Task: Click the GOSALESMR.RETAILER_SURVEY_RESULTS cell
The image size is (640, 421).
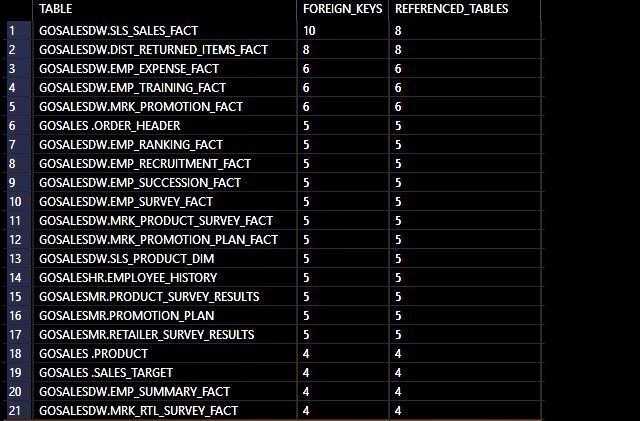Action: click(x=164, y=335)
